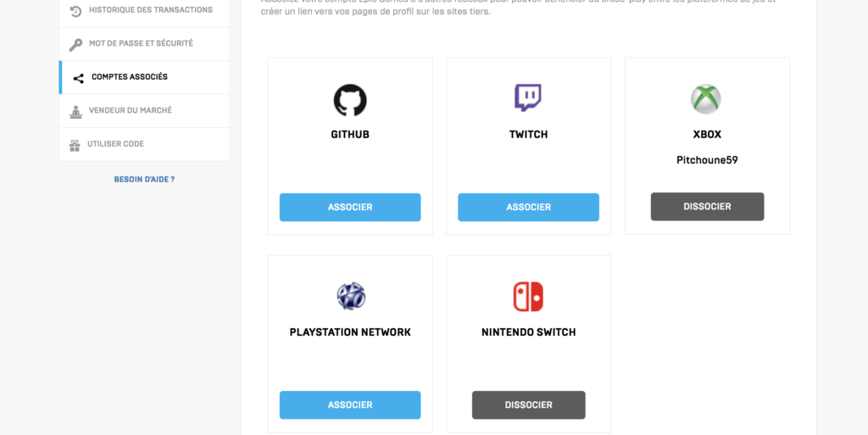Open Utiliser code menu item

pos(144,144)
